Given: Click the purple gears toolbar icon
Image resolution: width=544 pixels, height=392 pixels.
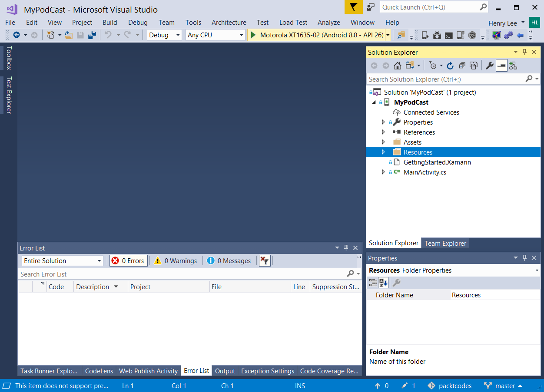Looking at the screenshot, I should point(508,35).
